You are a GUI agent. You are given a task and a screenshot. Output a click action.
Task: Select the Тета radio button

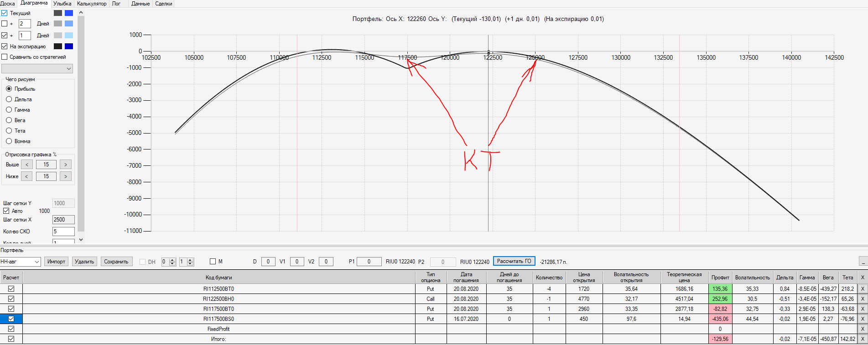[x=9, y=131]
